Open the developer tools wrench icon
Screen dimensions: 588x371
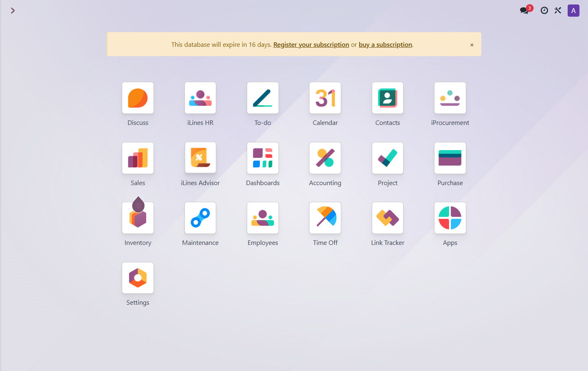coord(558,11)
